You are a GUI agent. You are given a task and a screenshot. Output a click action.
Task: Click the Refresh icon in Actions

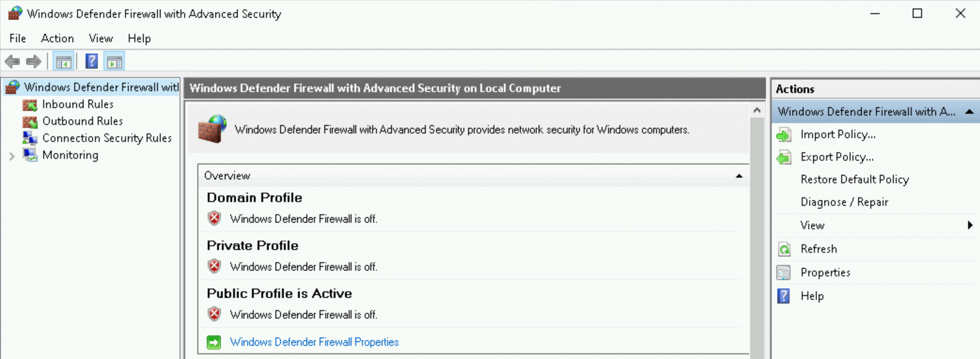(784, 249)
